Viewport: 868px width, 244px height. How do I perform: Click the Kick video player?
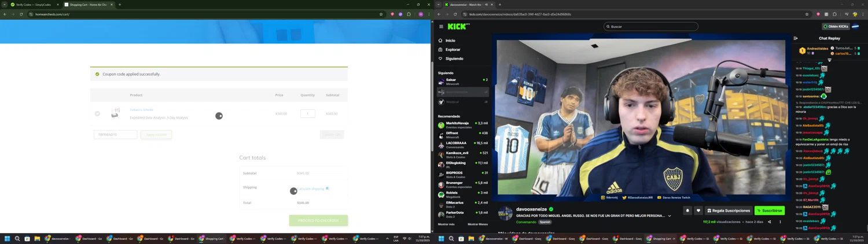641,117
